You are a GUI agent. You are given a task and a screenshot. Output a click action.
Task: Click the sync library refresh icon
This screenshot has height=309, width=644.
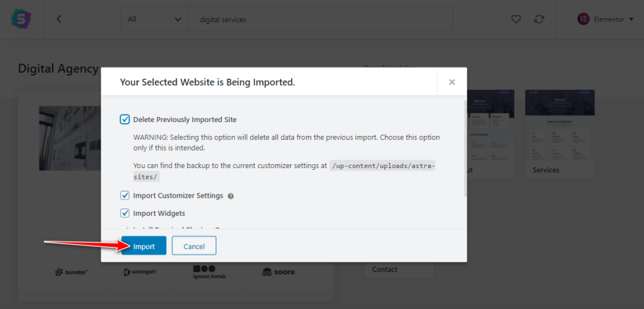539,20
